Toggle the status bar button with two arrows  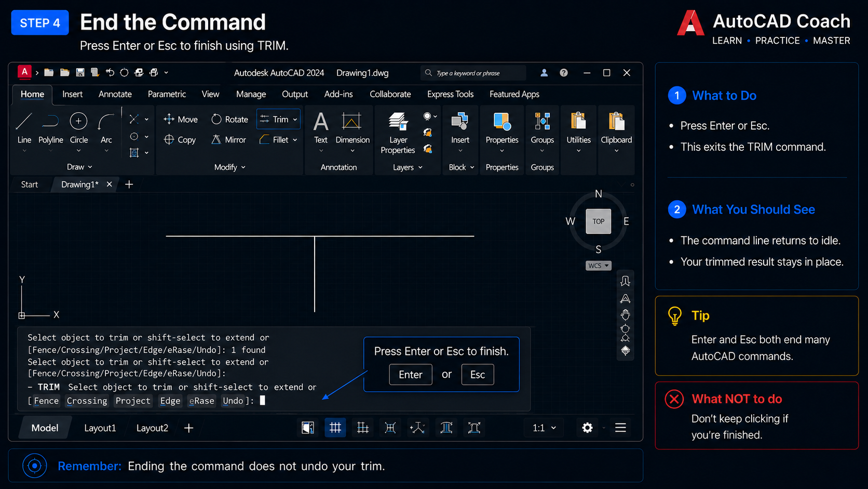(x=417, y=428)
